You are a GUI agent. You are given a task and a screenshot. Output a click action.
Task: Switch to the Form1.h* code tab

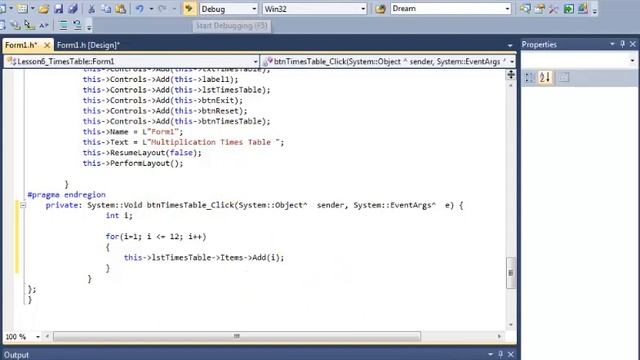(x=21, y=45)
